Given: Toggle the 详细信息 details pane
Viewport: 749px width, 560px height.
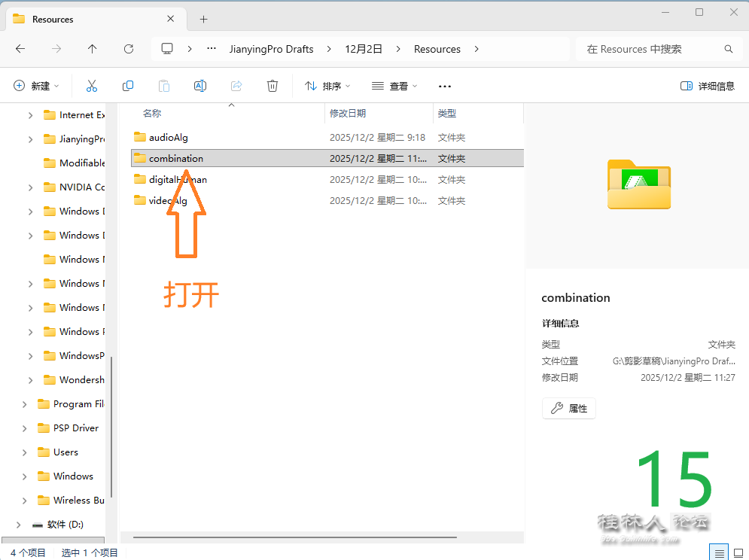Looking at the screenshot, I should 707,86.
